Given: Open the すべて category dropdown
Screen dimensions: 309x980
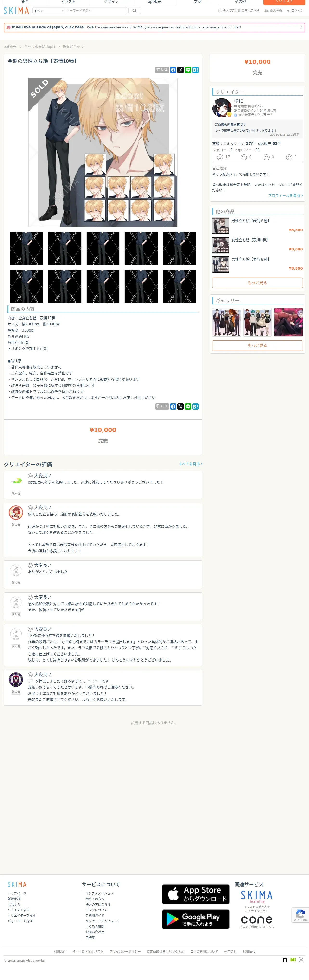Looking at the screenshot, I should click(x=49, y=11).
